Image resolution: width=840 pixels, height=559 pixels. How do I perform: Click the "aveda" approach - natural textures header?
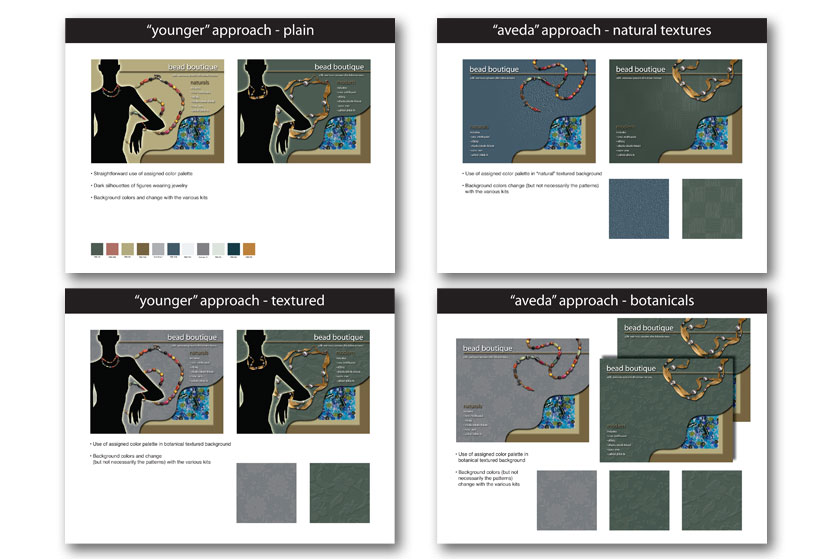coord(602,30)
